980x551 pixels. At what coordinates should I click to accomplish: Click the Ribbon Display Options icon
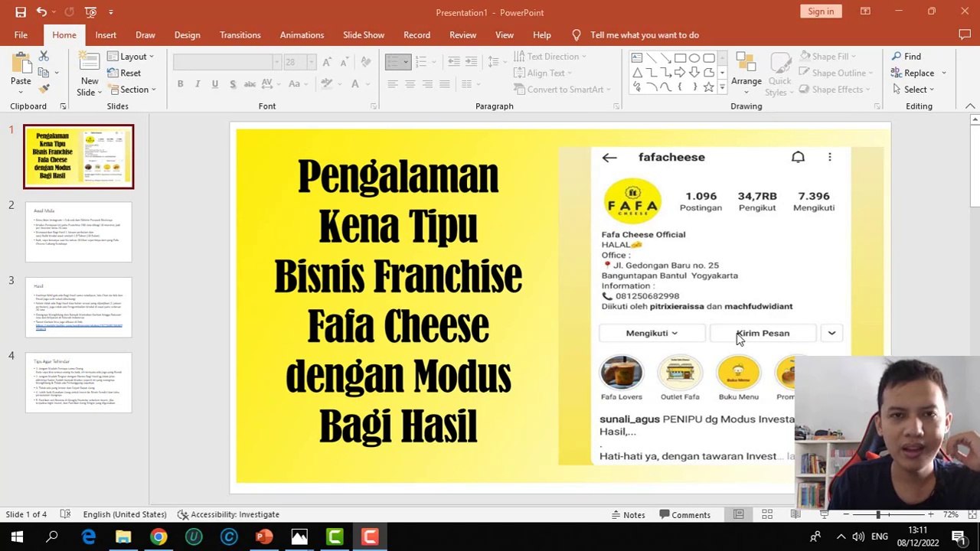click(865, 11)
